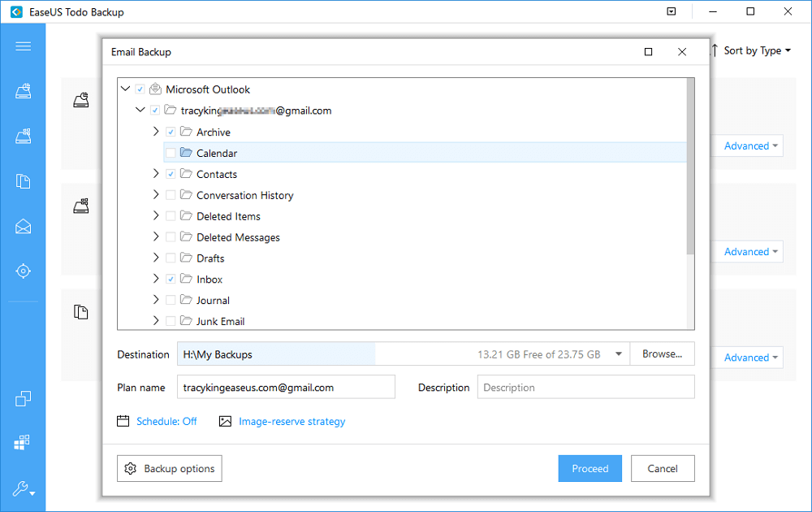Open System Transfer grid sidebar icon

22,443
